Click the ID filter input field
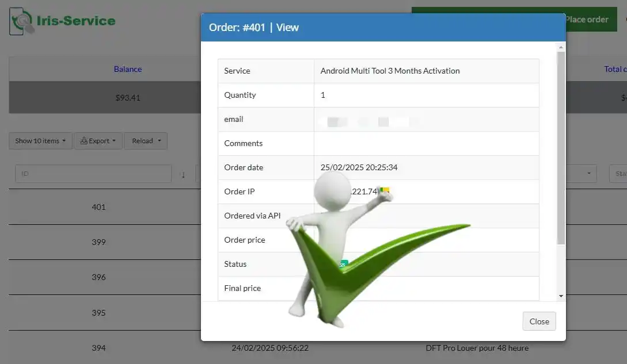 click(x=93, y=174)
